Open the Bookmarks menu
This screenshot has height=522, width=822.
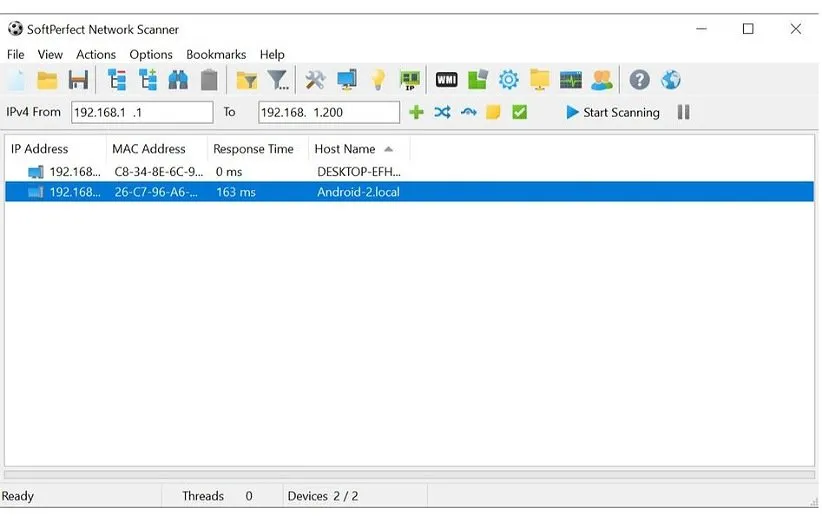(x=216, y=55)
